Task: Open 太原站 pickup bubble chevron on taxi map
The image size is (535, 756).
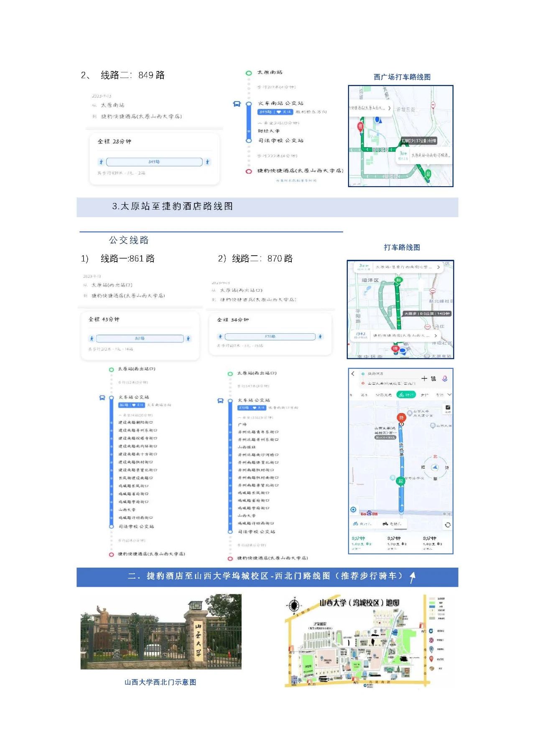Action: [438, 267]
